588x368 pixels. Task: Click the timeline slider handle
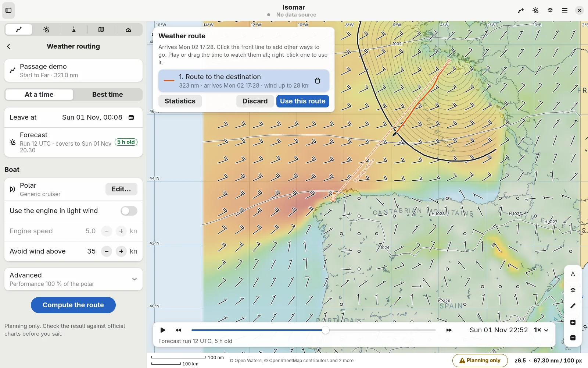tap(326, 330)
